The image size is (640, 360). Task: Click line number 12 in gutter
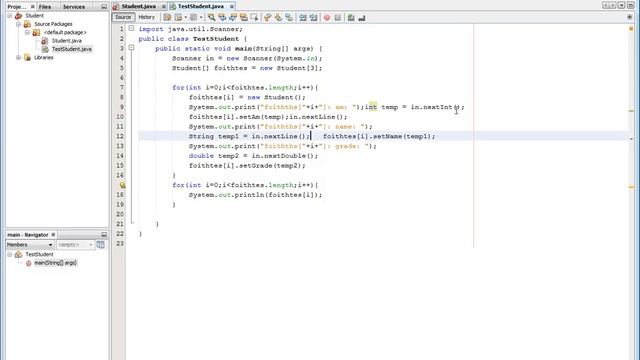(120, 136)
